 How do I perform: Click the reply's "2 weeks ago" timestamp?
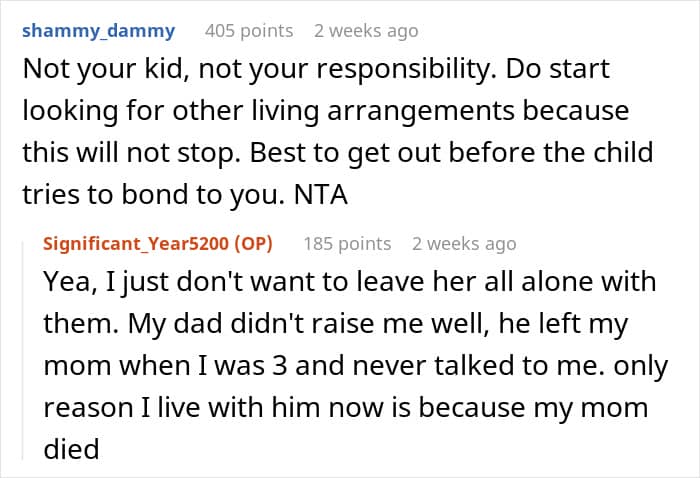click(x=464, y=243)
